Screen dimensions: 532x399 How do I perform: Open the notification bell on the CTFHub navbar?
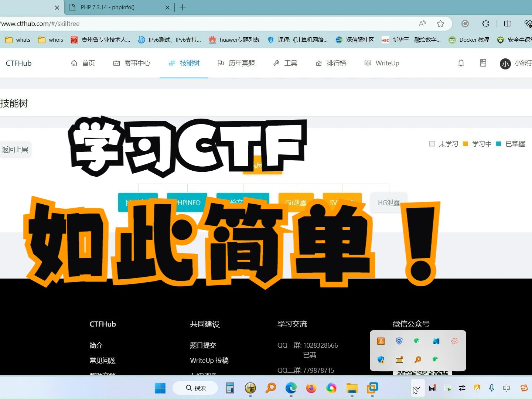[x=461, y=63]
